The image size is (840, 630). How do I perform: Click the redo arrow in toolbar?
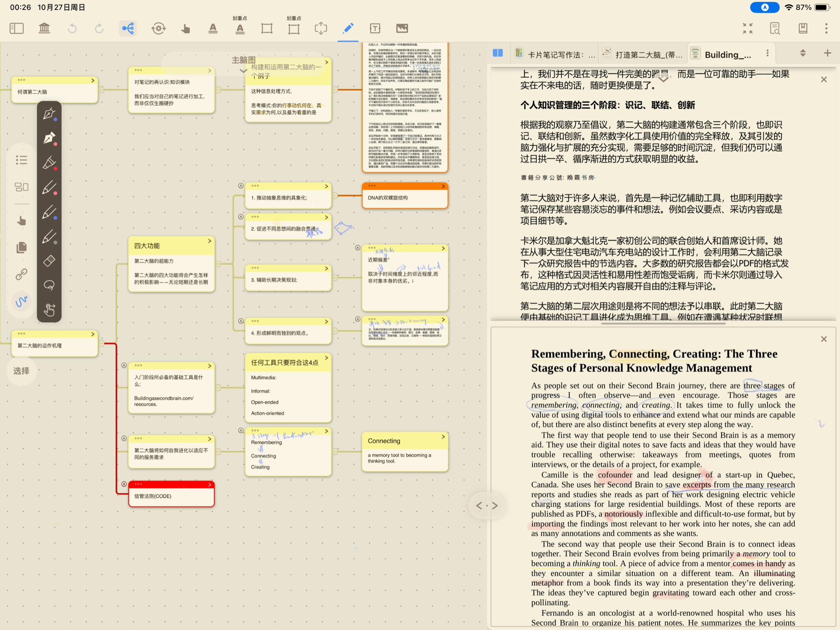click(99, 29)
